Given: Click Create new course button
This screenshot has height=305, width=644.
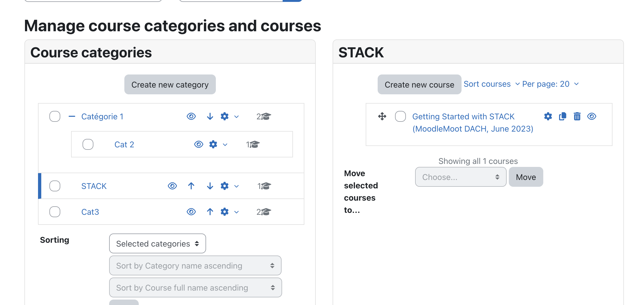Looking at the screenshot, I should point(419,85).
